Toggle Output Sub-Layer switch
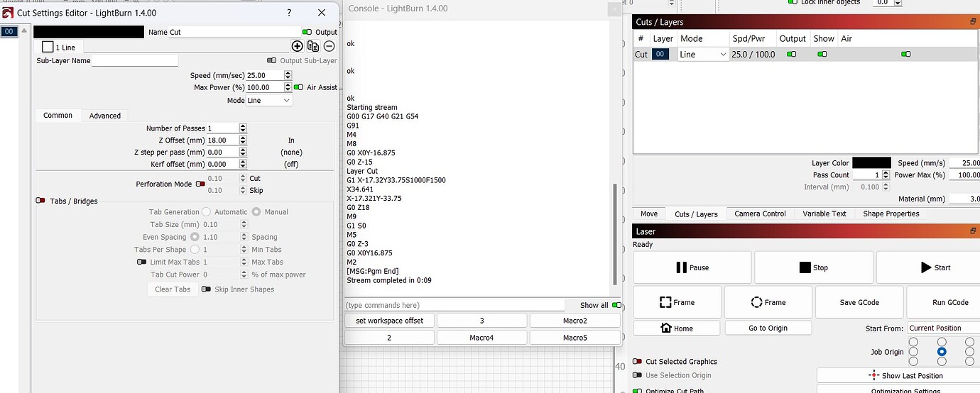980x393 pixels. pos(272,60)
